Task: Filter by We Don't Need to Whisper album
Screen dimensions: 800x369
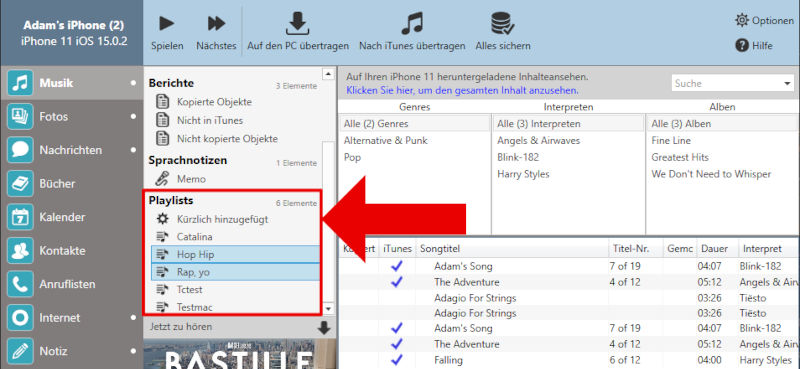Action: [x=711, y=174]
